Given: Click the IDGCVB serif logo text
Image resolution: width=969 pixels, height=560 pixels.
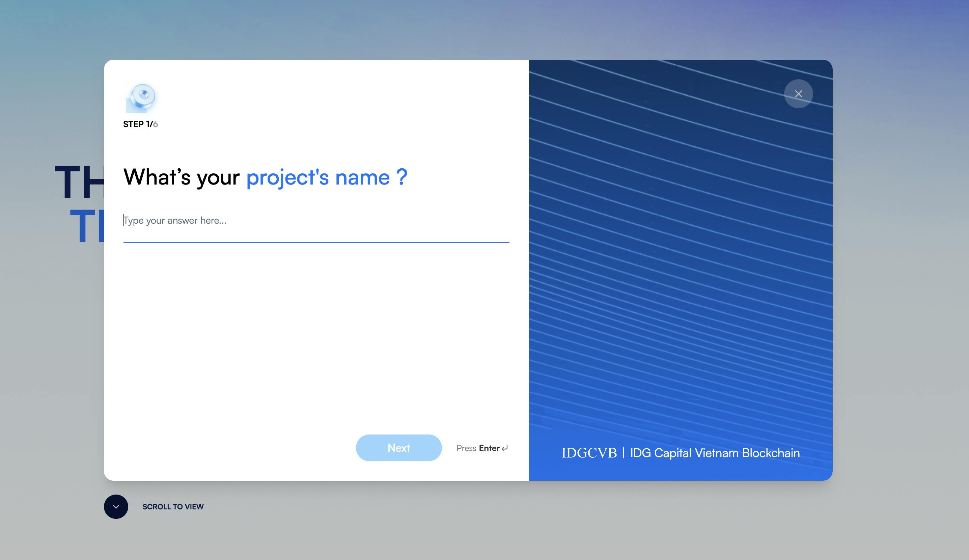Looking at the screenshot, I should pyautogui.click(x=589, y=453).
